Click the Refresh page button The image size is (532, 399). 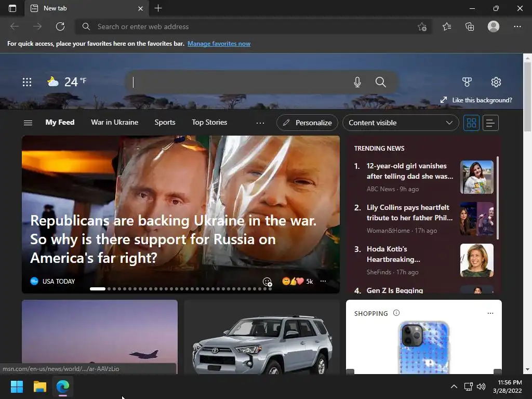[60, 26]
